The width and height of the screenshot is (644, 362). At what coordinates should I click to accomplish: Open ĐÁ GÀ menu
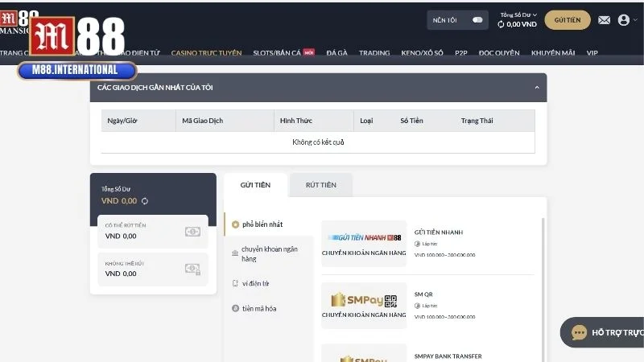point(336,53)
